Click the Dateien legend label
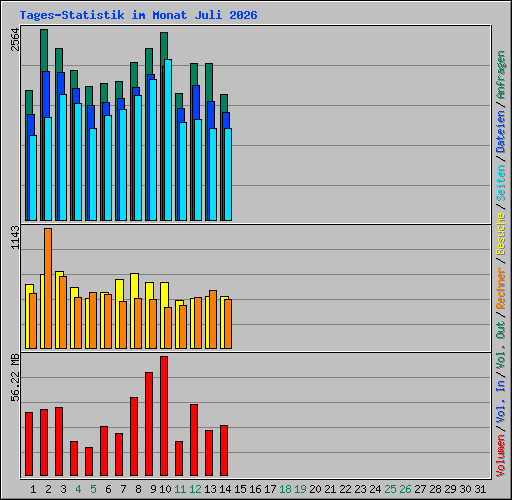This screenshot has height=500, width=512. pos(501,132)
